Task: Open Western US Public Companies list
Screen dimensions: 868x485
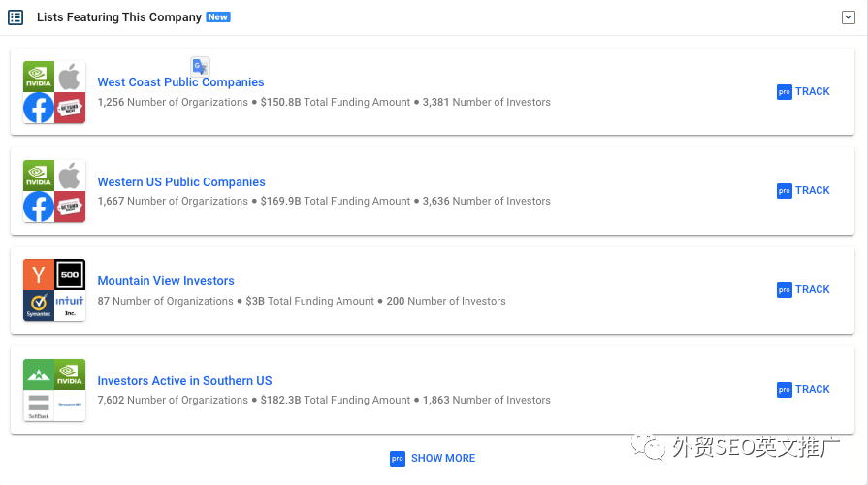Action: pos(180,182)
